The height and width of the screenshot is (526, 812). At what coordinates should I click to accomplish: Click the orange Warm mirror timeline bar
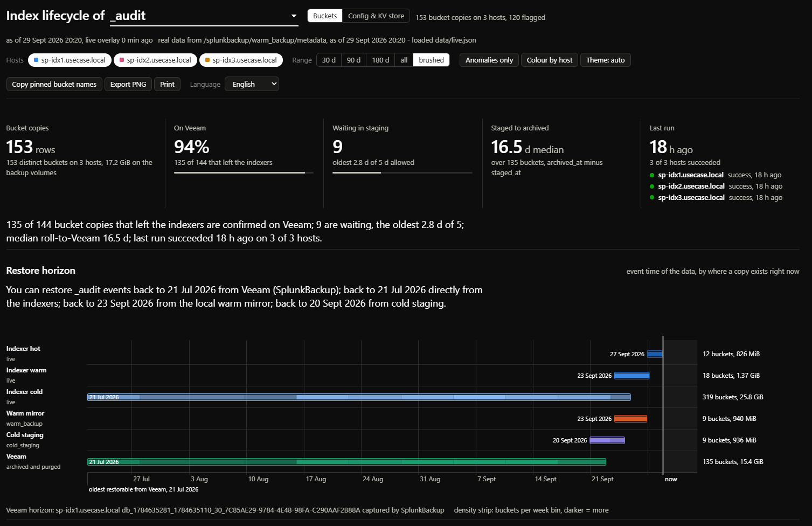pos(630,419)
